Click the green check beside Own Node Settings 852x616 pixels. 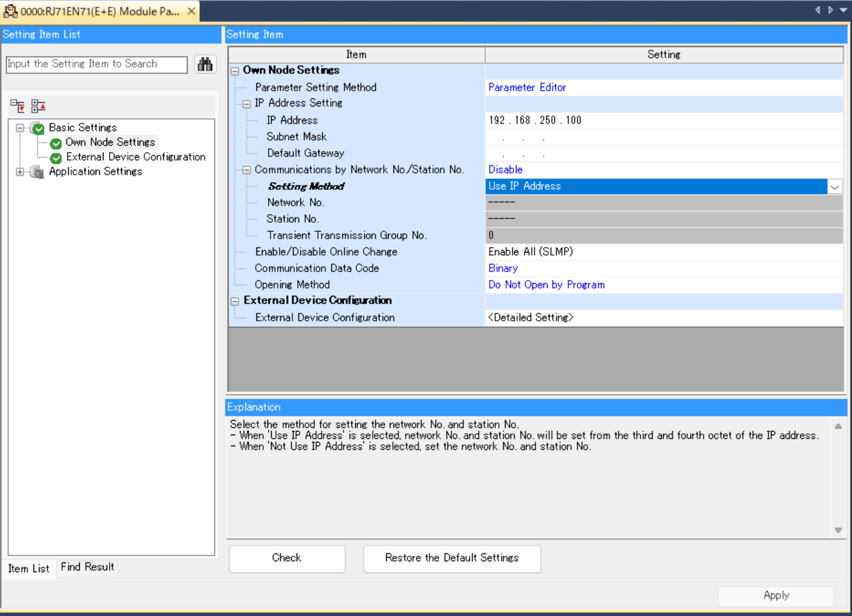(x=56, y=143)
